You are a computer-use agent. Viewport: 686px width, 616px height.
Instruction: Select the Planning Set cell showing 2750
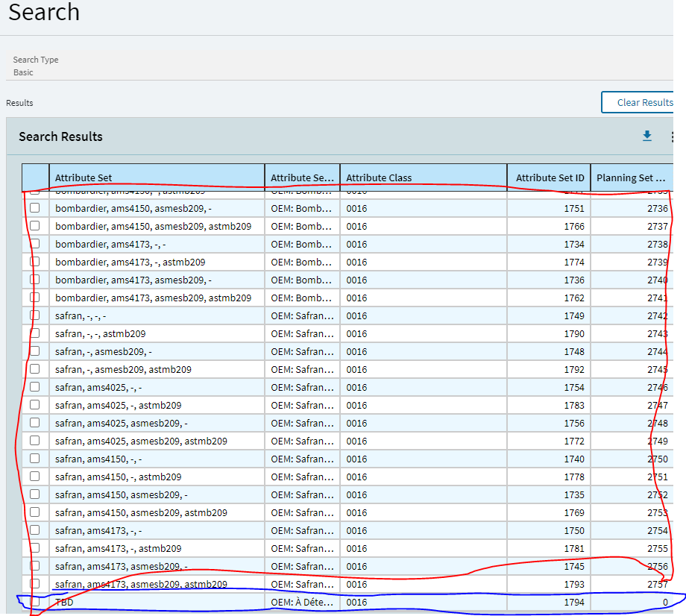pyautogui.click(x=657, y=459)
